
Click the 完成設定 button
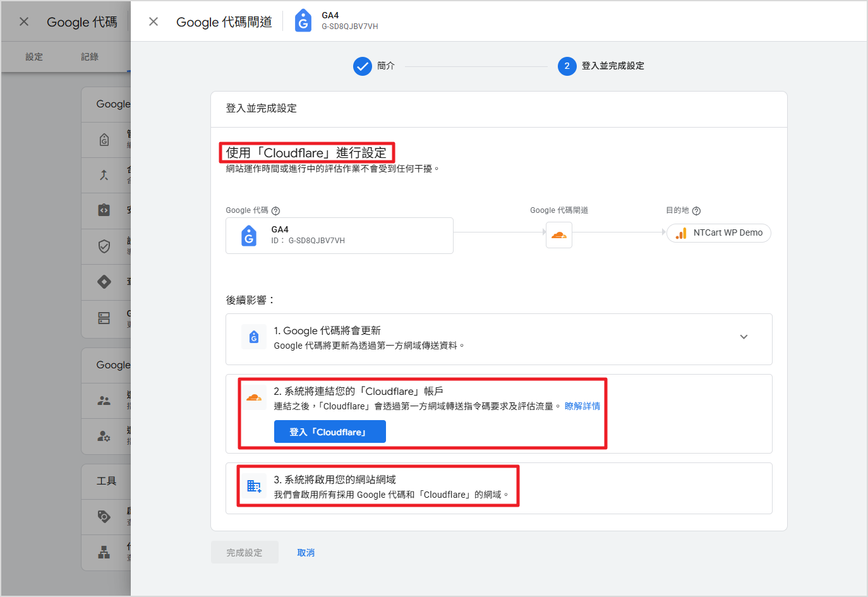[244, 553]
